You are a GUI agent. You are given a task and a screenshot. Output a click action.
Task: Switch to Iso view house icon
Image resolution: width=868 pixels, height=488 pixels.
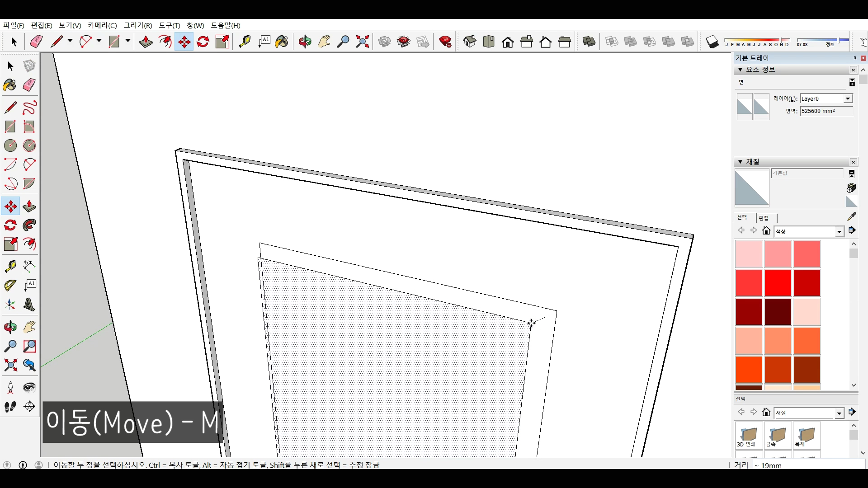point(470,42)
